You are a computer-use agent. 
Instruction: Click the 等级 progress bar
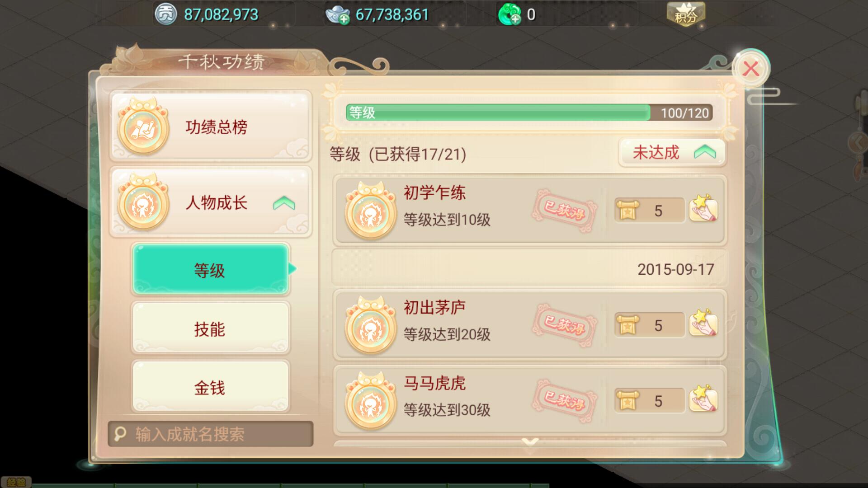[x=529, y=113]
